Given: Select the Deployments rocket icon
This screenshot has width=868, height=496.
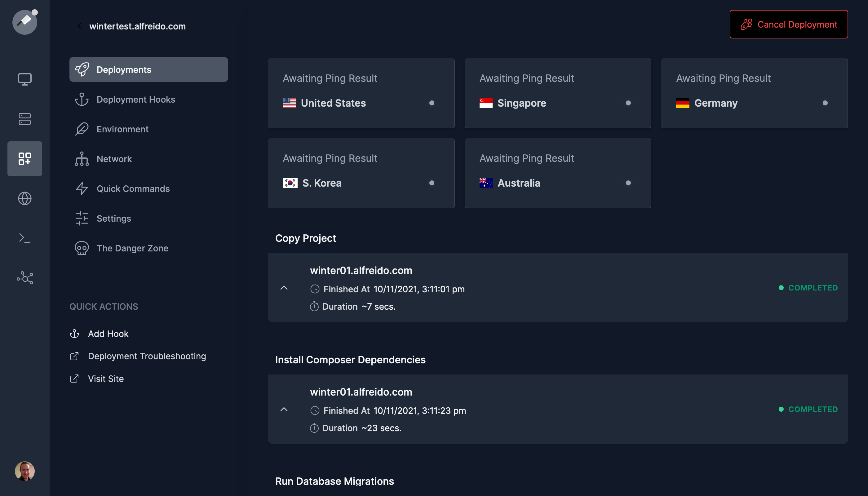Looking at the screenshot, I should [82, 69].
